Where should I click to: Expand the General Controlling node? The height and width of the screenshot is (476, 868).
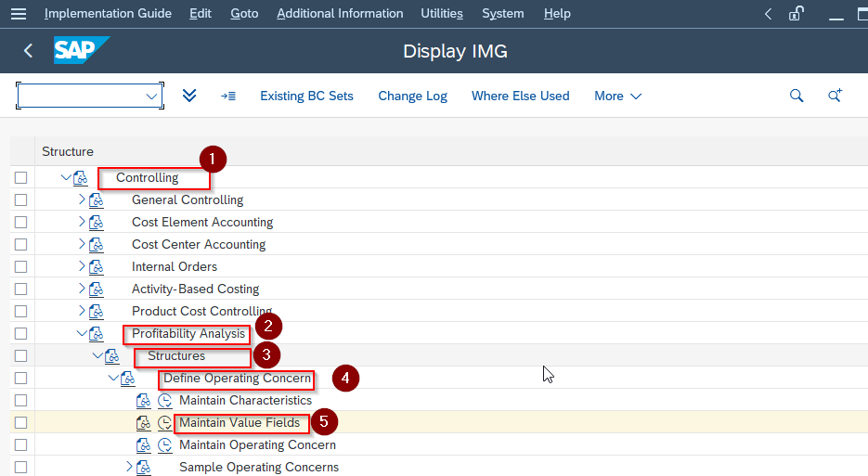(82, 199)
